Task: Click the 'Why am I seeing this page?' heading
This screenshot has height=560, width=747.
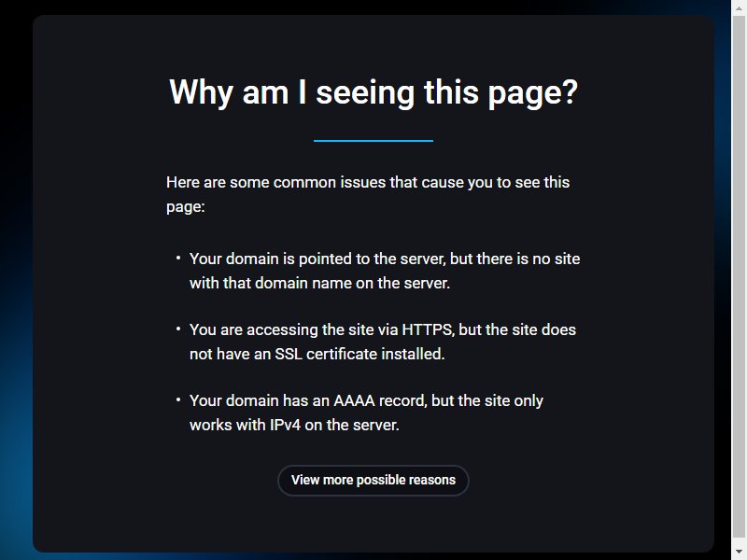Action: click(373, 91)
